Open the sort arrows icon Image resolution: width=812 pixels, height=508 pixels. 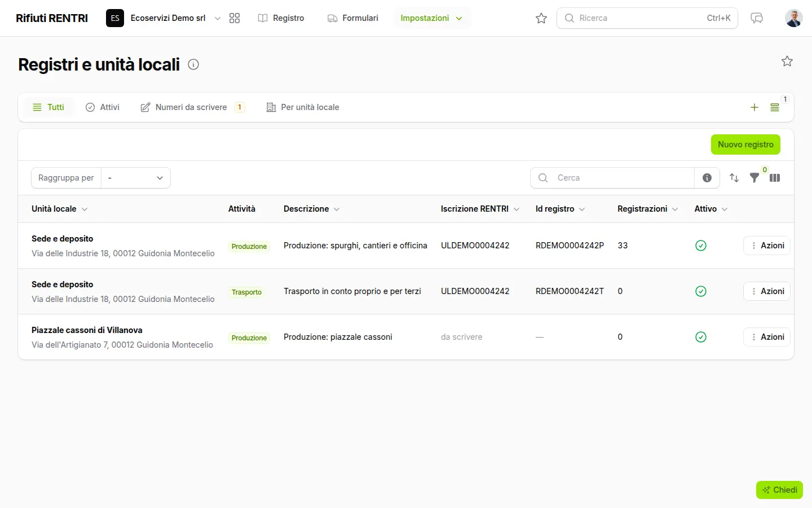click(x=734, y=178)
